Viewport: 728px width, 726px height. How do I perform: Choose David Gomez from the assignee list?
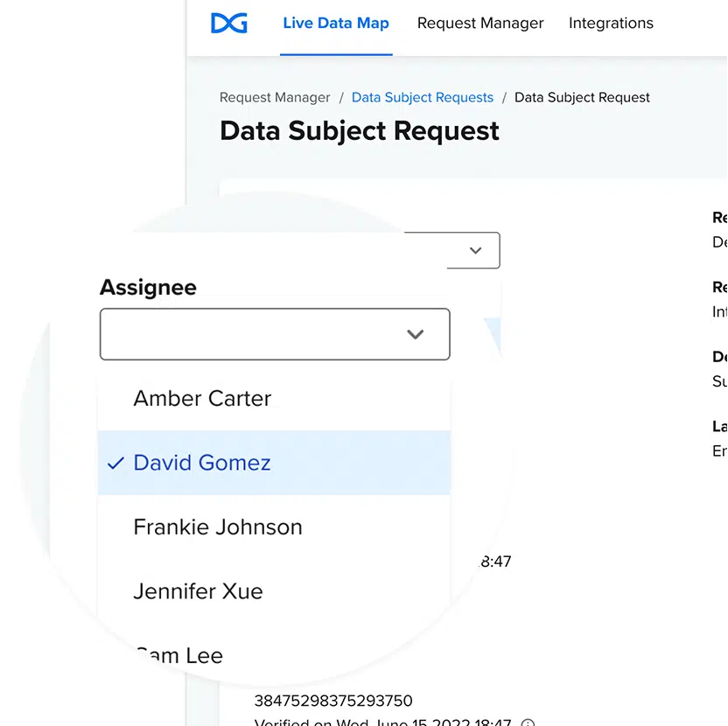[x=202, y=463]
